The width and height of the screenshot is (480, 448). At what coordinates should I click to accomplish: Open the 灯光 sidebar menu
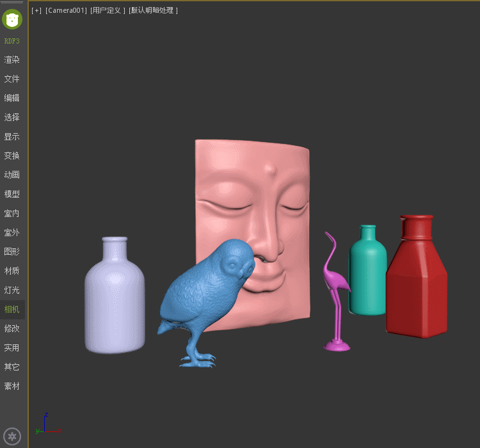pyautogui.click(x=12, y=290)
